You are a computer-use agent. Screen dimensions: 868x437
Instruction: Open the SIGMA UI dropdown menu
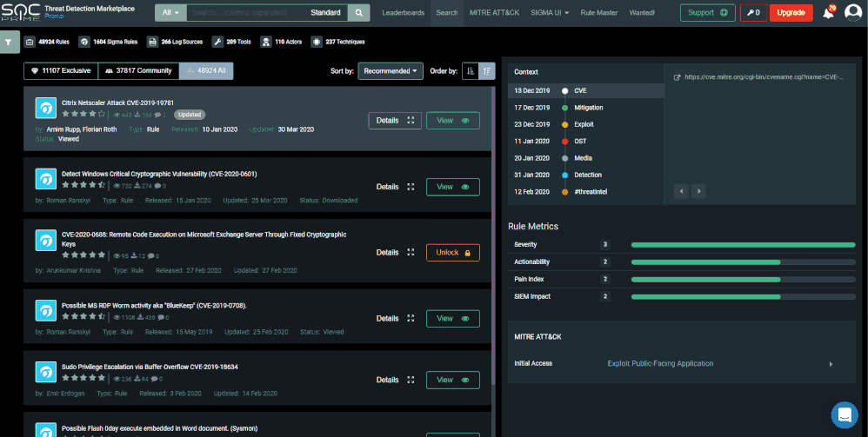click(x=550, y=13)
